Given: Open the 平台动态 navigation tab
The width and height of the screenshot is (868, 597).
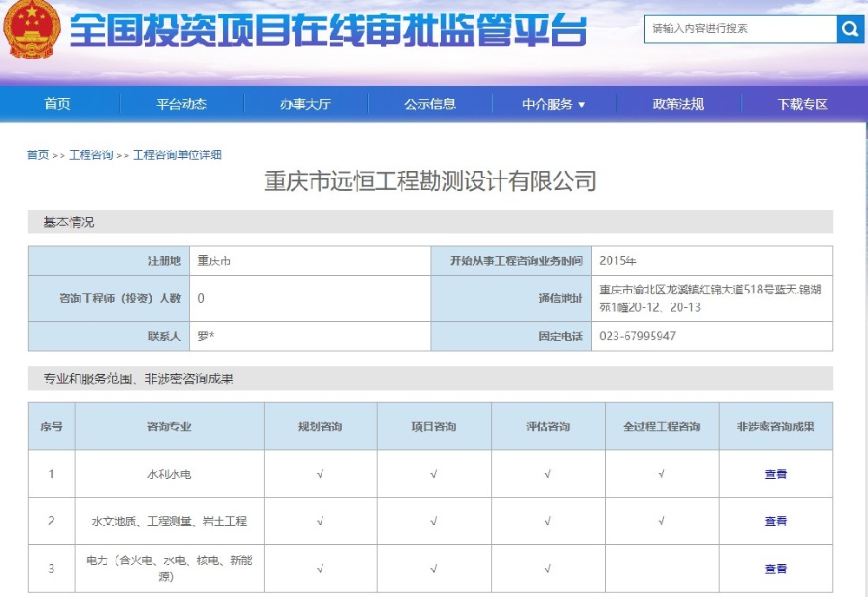Looking at the screenshot, I should (181, 104).
